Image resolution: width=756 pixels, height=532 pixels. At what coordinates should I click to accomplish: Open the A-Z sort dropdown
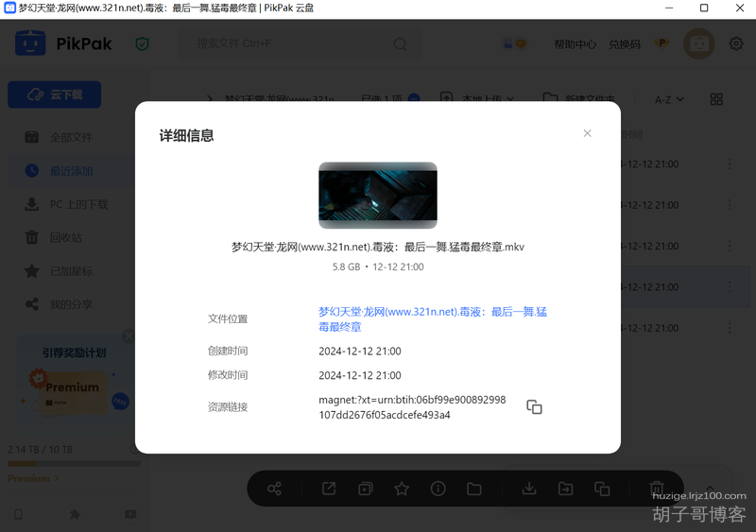[669, 99]
